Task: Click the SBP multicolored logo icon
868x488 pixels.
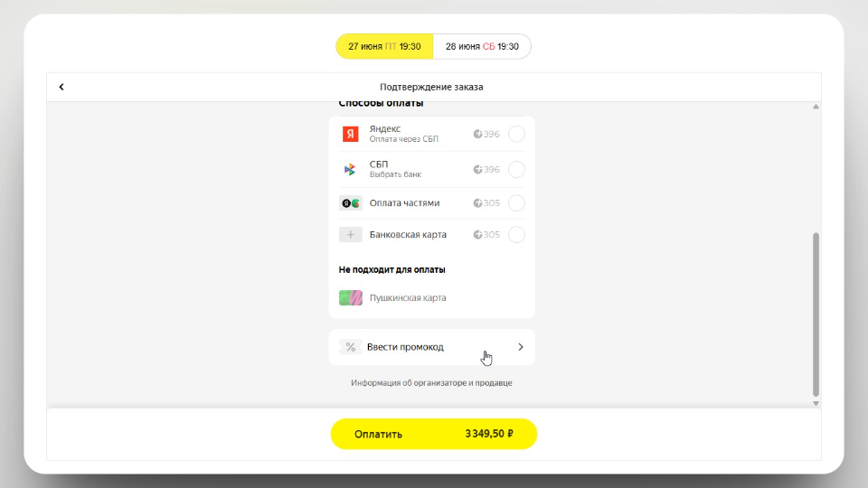Action: tap(350, 169)
